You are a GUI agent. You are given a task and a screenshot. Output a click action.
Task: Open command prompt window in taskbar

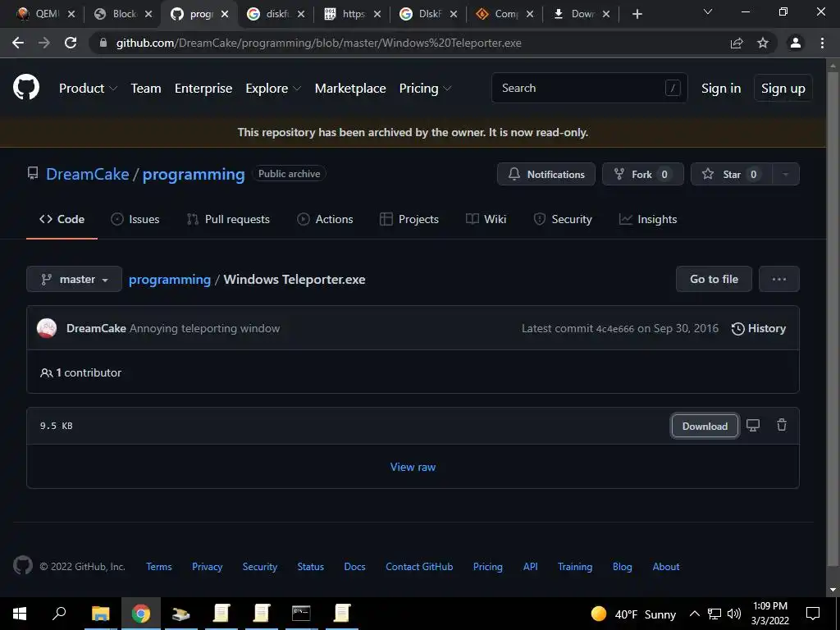click(301, 614)
